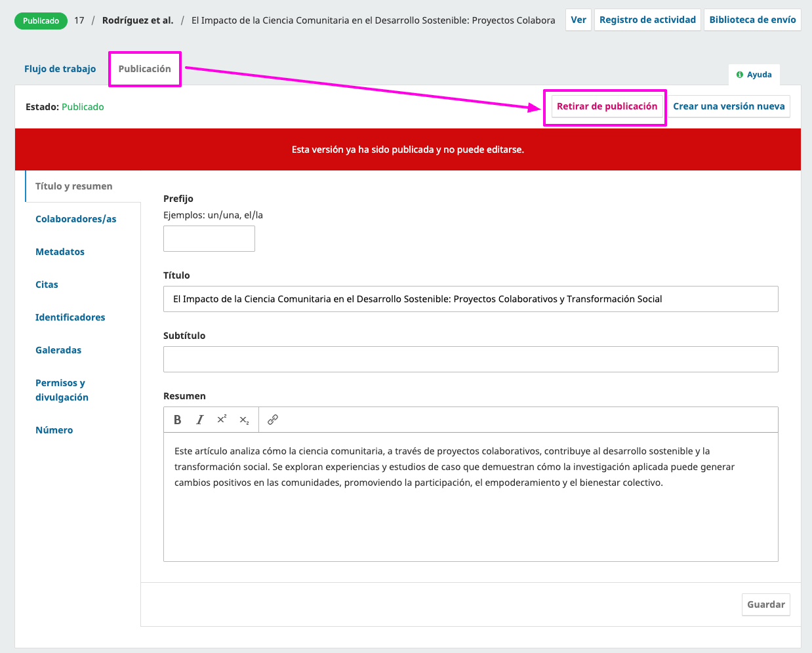Open the Ayuda help panel

pos(754,75)
